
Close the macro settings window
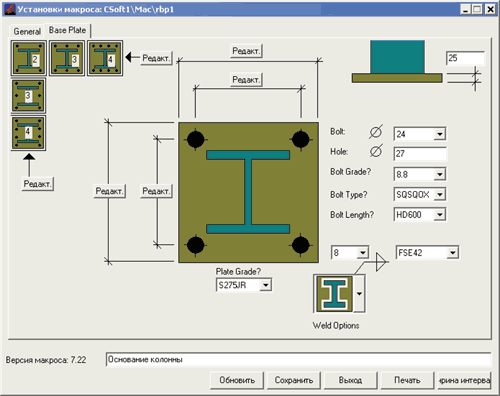[491, 9]
